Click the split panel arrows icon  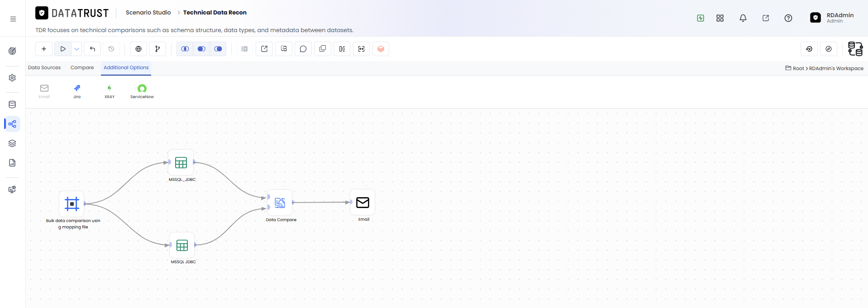coord(342,49)
